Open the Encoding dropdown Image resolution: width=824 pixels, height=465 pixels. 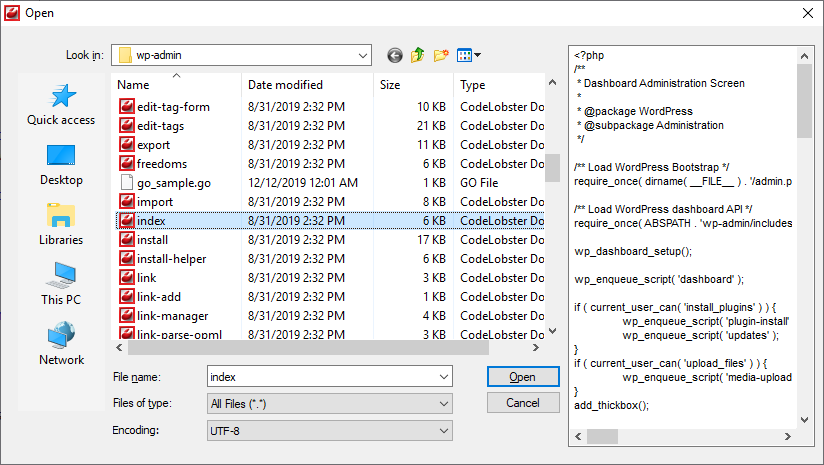(x=330, y=431)
